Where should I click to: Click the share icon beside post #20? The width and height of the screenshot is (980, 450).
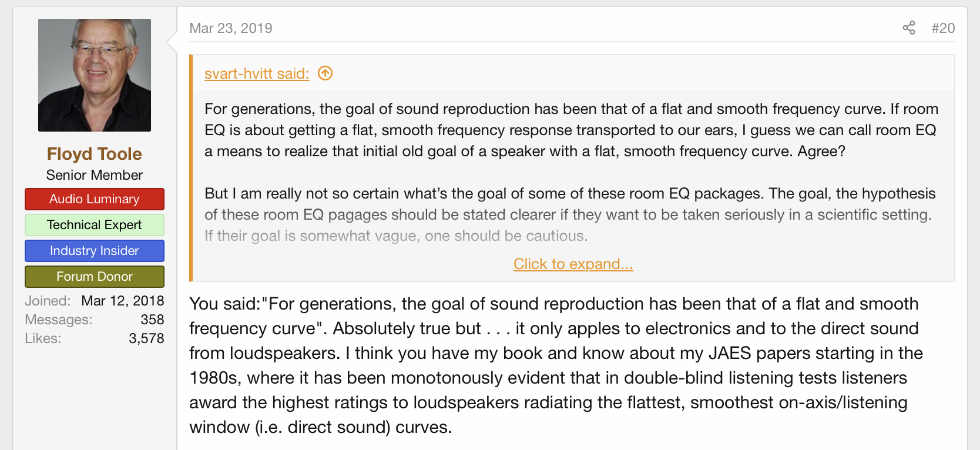[x=909, y=28]
